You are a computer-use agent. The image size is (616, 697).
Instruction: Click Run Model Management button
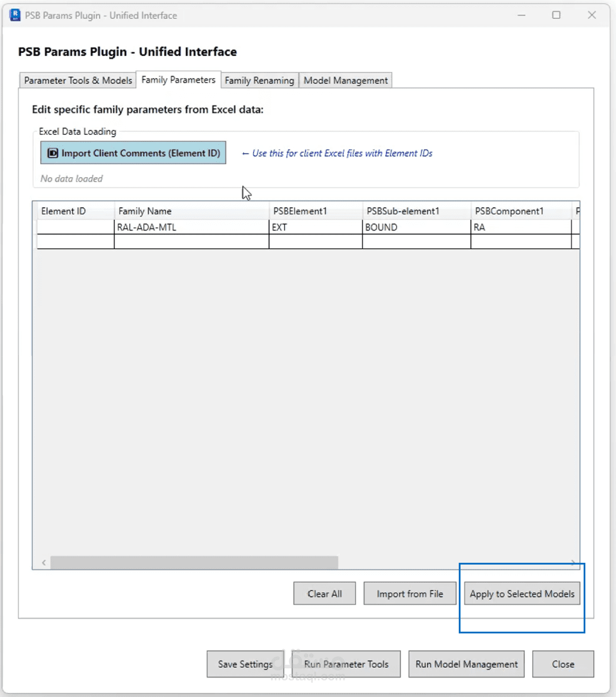coord(466,664)
